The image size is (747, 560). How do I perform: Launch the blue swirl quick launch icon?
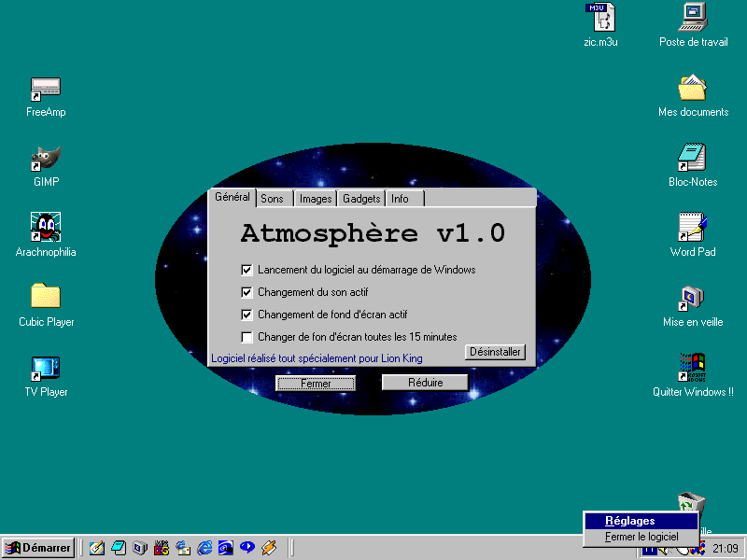click(226, 548)
